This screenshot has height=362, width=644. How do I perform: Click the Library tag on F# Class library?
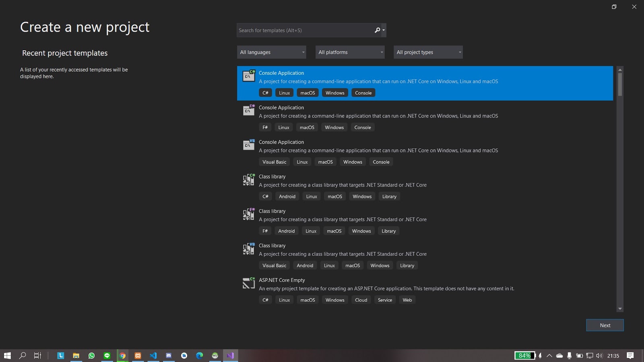[389, 231]
